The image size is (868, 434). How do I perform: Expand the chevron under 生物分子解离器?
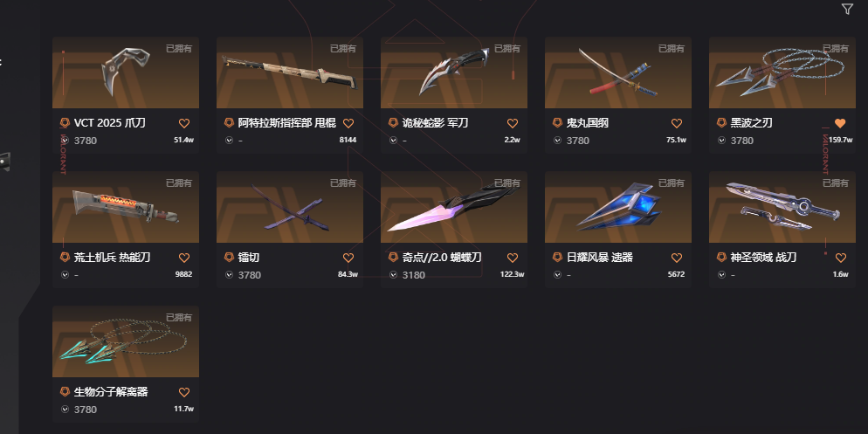point(65,409)
